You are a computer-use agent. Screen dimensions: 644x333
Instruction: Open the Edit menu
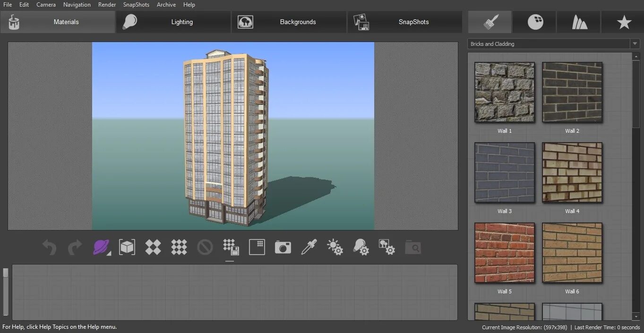[24, 5]
